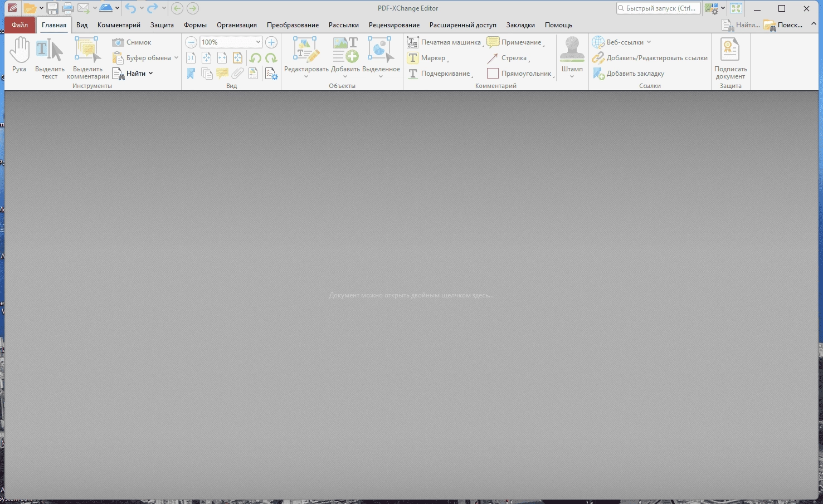Switch to the Формы tab
The height and width of the screenshot is (504, 823).
[195, 25]
